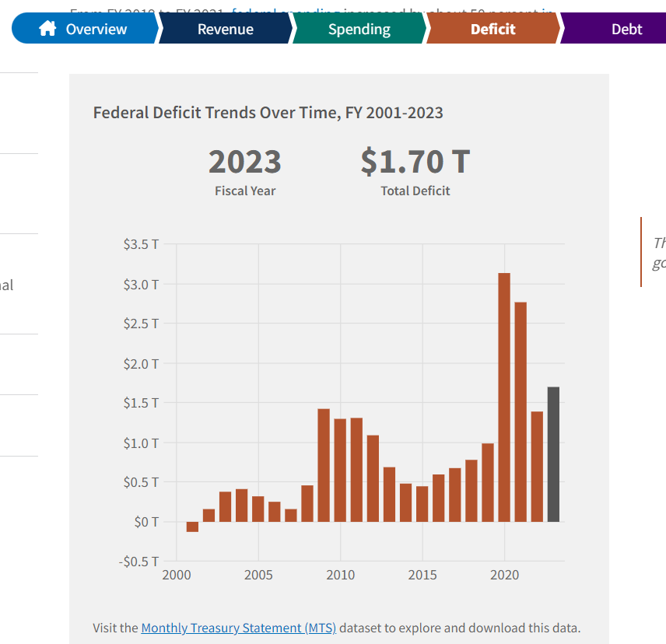The height and width of the screenshot is (644, 666).
Task: Click the 2002 deficit bar
Action: (209, 516)
